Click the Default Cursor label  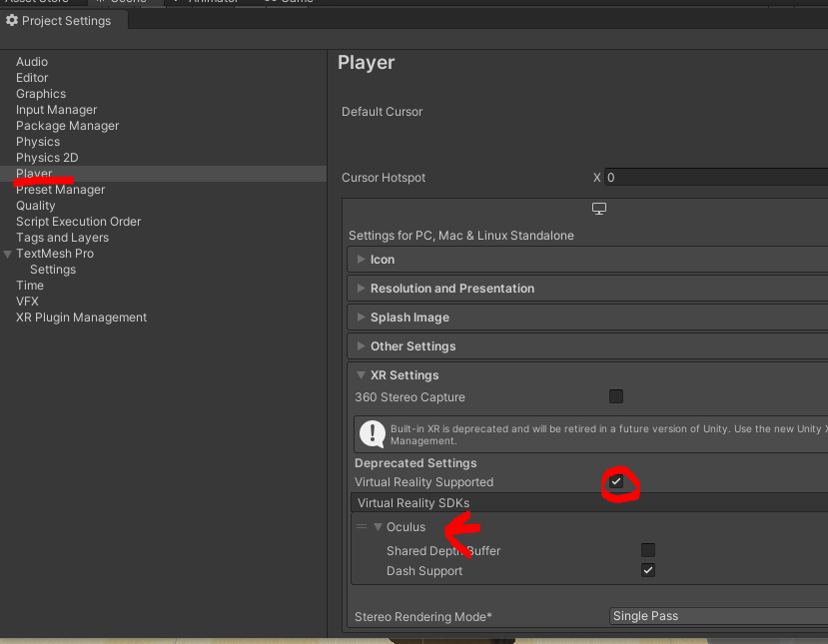(x=382, y=112)
